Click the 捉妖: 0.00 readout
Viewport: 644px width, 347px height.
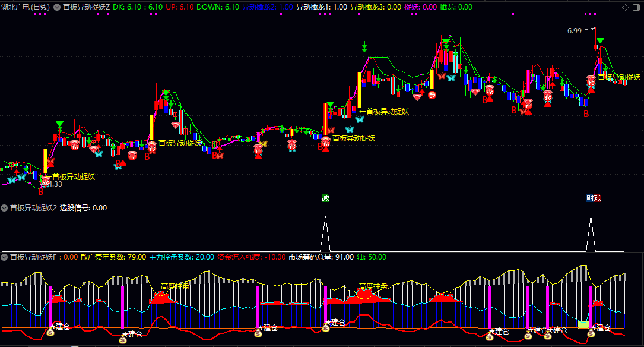(x=421, y=7)
